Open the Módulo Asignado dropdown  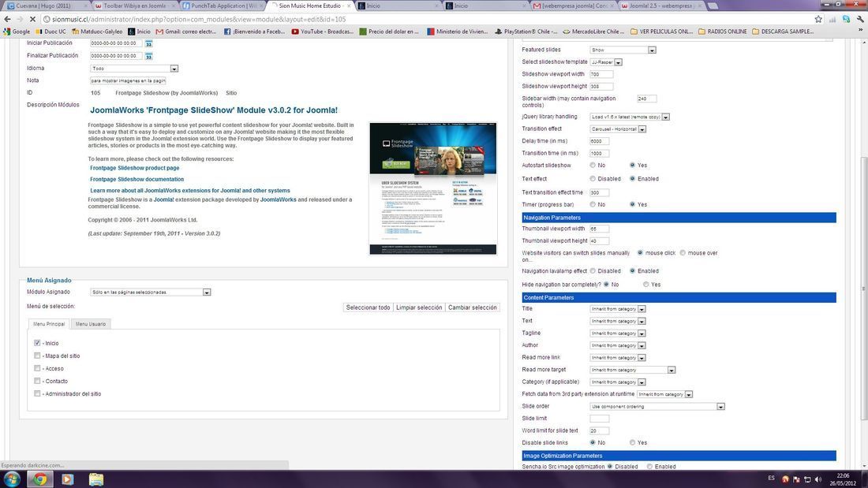pyautogui.click(x=151, y=292)
